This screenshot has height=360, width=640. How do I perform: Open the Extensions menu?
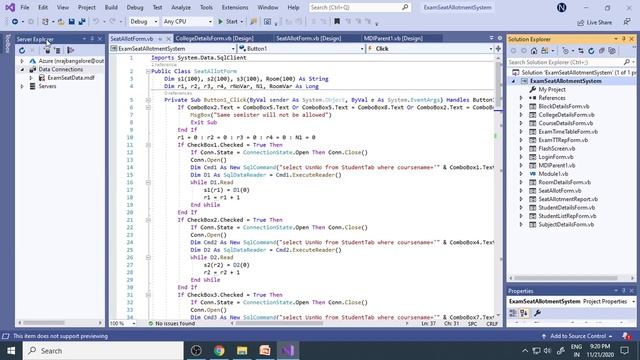235,7
